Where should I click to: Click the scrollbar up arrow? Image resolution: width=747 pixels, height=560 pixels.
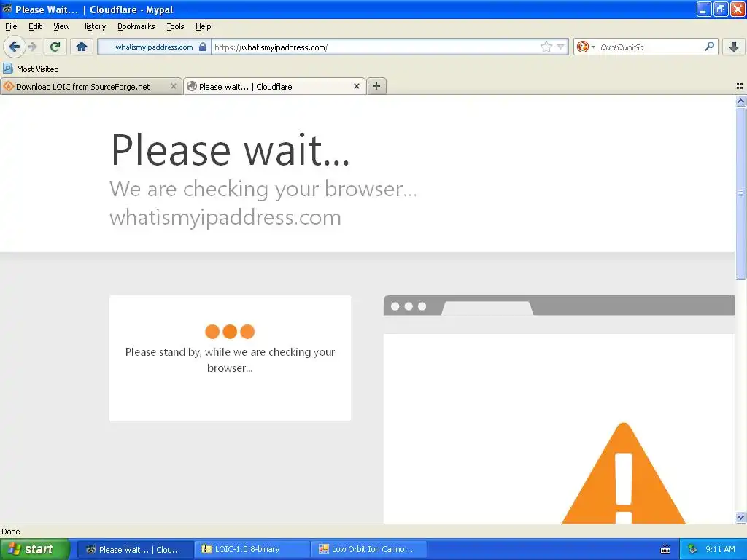tap(740, 101)
